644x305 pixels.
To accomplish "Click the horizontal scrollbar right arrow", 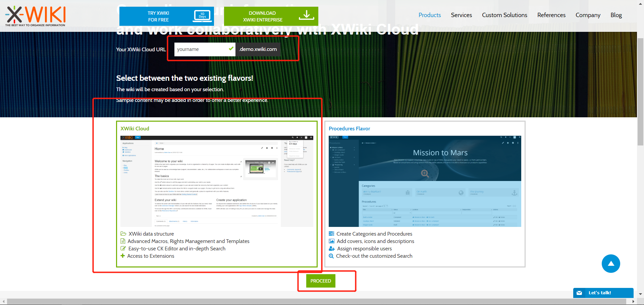I will 633,301.
